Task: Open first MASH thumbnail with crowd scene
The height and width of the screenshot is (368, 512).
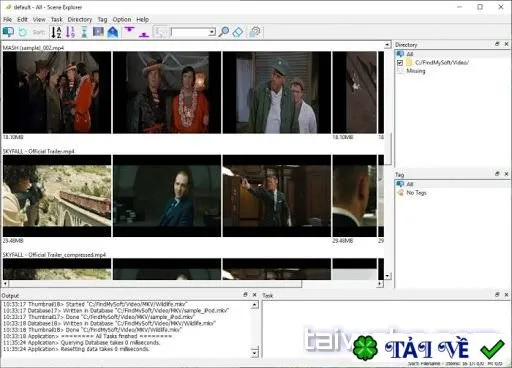Action: (57, 92)
